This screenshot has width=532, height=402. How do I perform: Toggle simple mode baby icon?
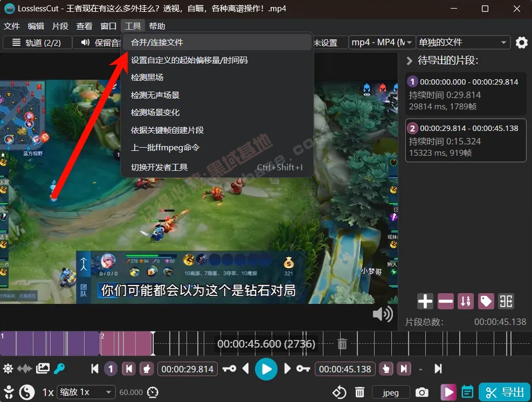[9, 392]
